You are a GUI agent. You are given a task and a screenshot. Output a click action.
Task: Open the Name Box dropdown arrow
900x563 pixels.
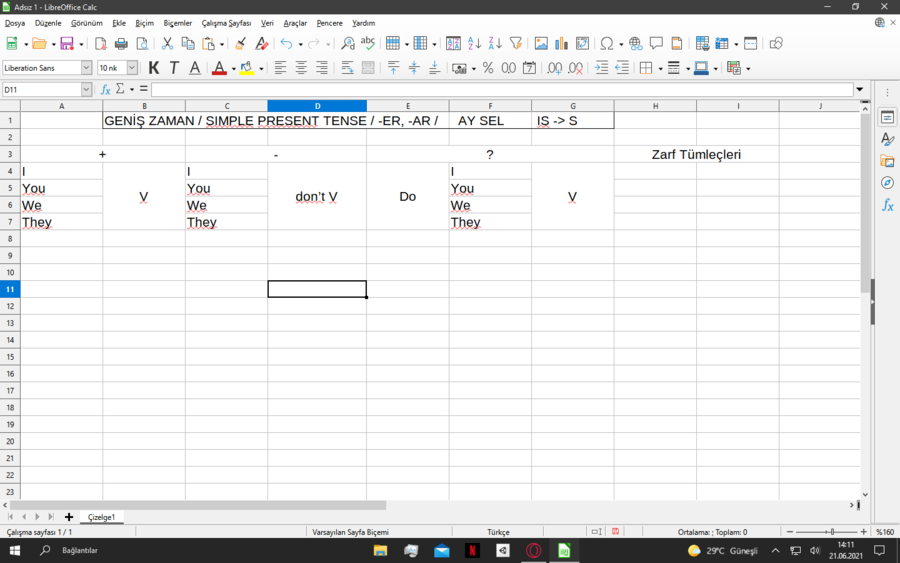[86, 90]
